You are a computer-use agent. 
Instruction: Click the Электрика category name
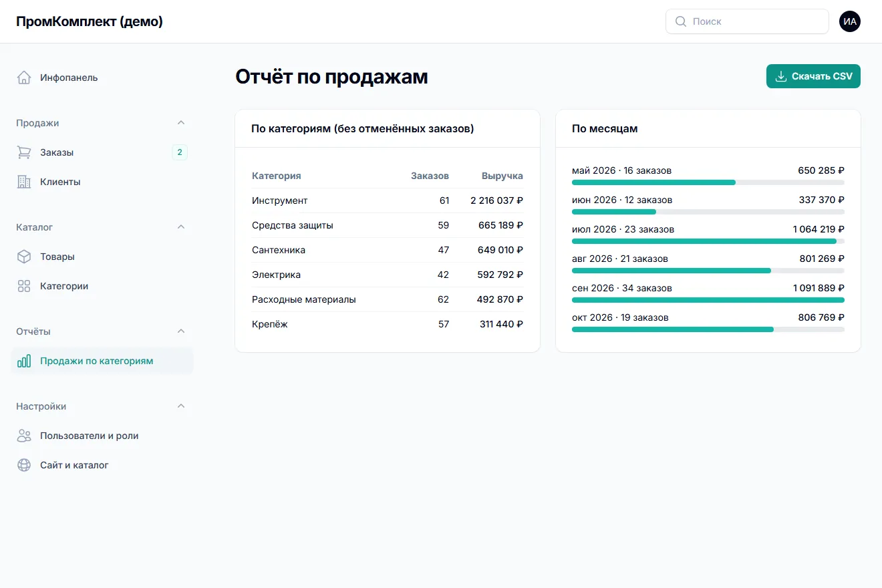(276, 275)
